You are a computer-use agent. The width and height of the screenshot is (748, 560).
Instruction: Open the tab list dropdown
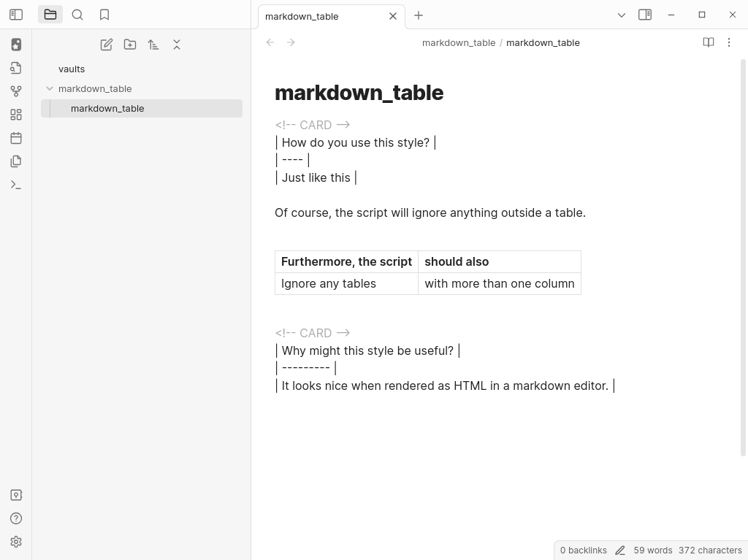click(x=622, y=15)
